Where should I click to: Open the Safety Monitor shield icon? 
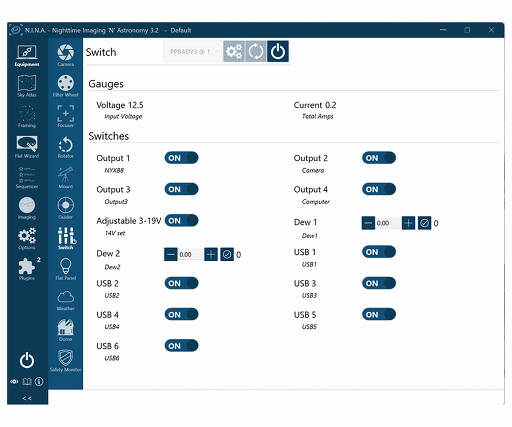pyautogui.click(x=65, y=361)
